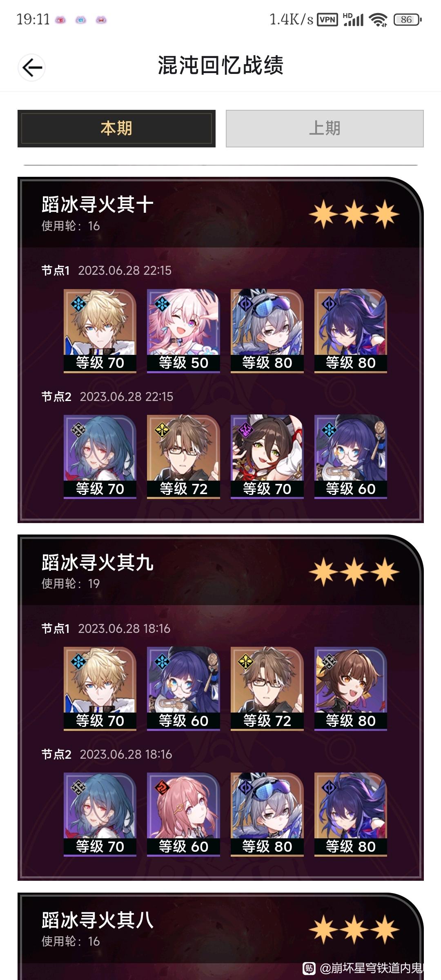Image resolution: width=441 pixels, height=980 pixels.
Task: Select the level 50 pink-haired character in 其十
Action: (183, 331)
